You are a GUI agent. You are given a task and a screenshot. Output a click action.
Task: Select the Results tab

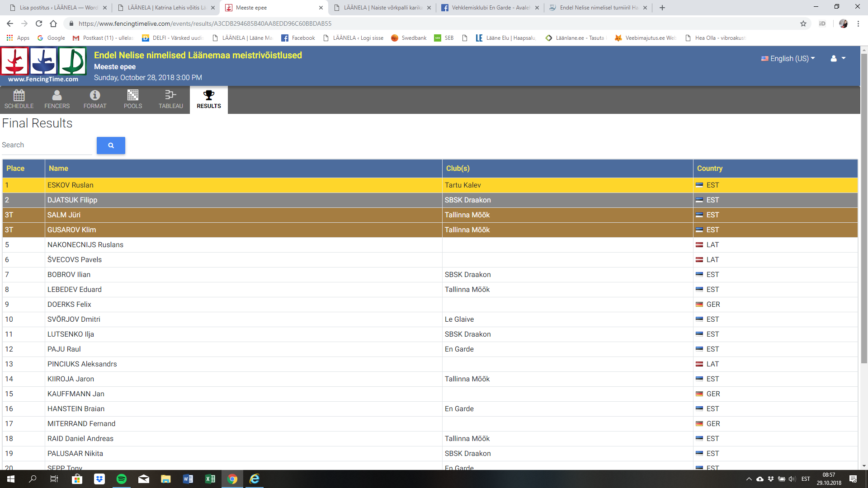pos(209,99)
